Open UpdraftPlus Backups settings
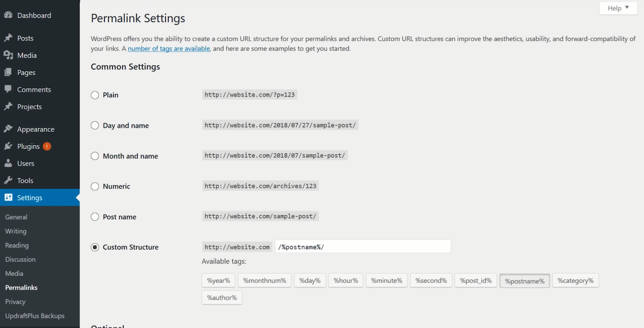This screenshot has height=328, width=644. [34, 316]
